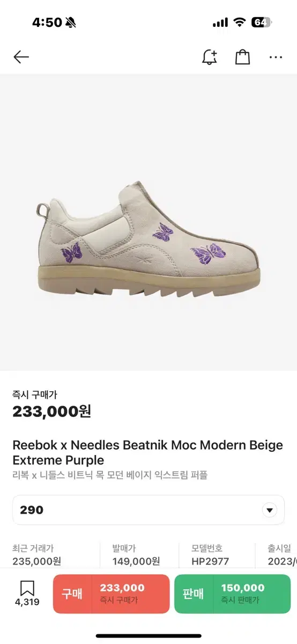Enable price alert bell icon
The height and width of the screenshot is (644, 297).
point(210,57)
